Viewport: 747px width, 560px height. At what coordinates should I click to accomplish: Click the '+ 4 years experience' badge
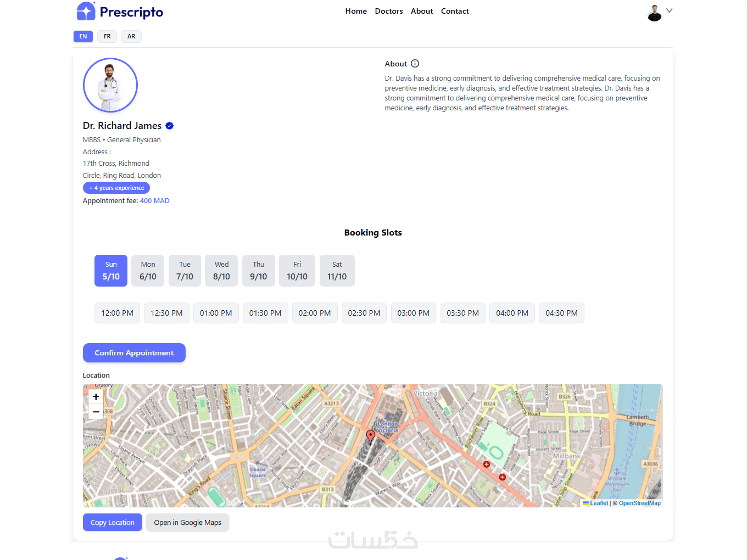click(x=116, y=188)
